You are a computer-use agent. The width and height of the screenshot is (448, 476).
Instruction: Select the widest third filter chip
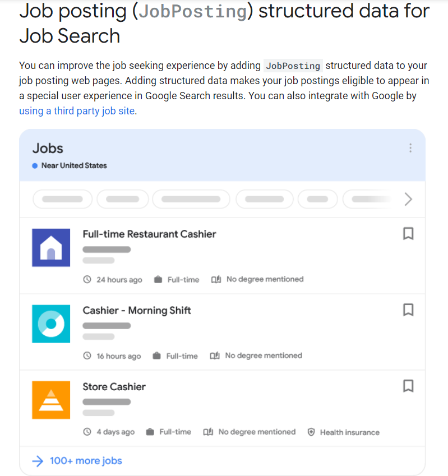(191, 199)
